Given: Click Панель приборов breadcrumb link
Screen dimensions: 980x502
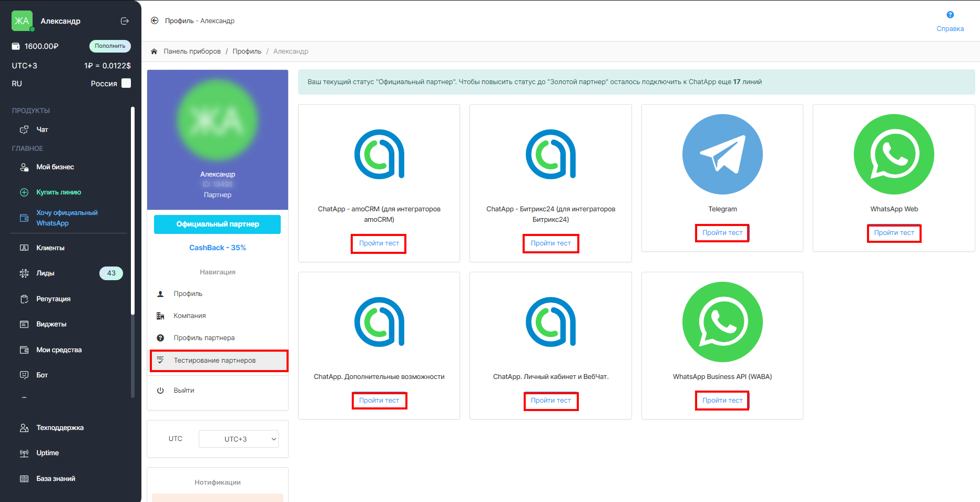Looking at the screenshot, I should (x=192, y=52).
